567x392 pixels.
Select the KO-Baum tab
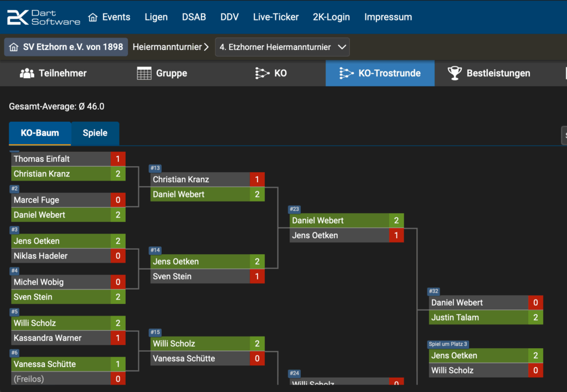coord(40,133)
